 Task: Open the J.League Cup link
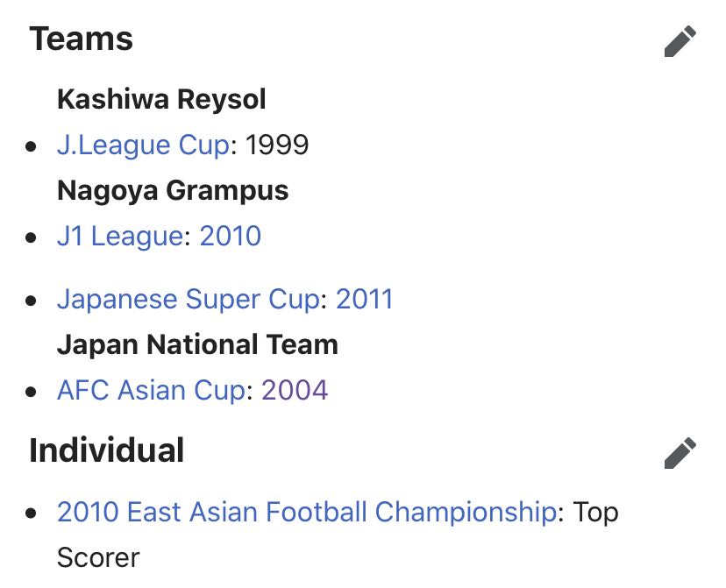click(x=143, y=145)
